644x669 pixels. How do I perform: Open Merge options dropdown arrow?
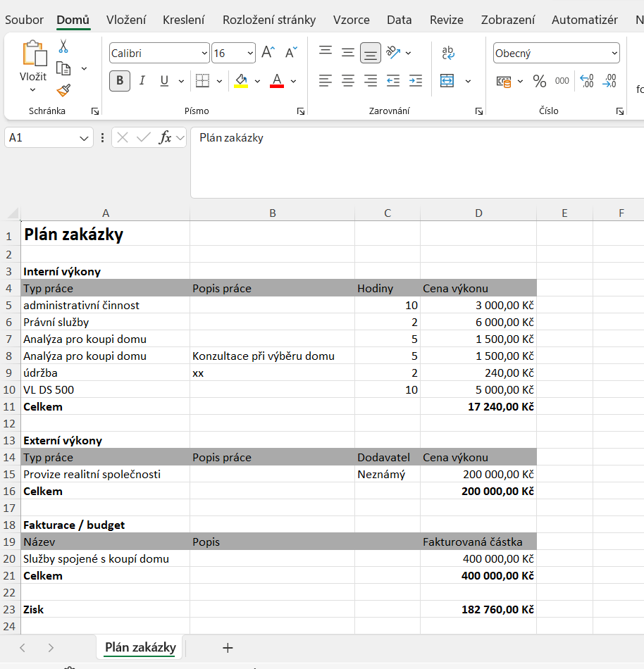click(468, 81)
